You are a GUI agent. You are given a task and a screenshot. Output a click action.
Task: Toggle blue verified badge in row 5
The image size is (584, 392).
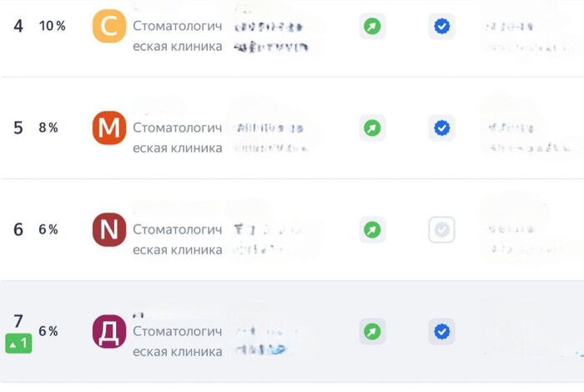441,128
